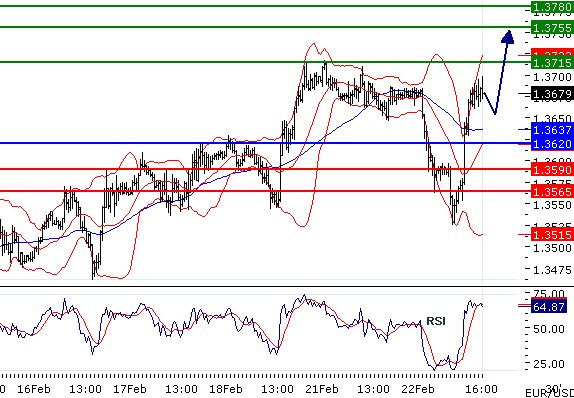Click the 16:00 time axis label
Image resolution: width=574 pixels, height=398 pixels.
tap(481, 389)
